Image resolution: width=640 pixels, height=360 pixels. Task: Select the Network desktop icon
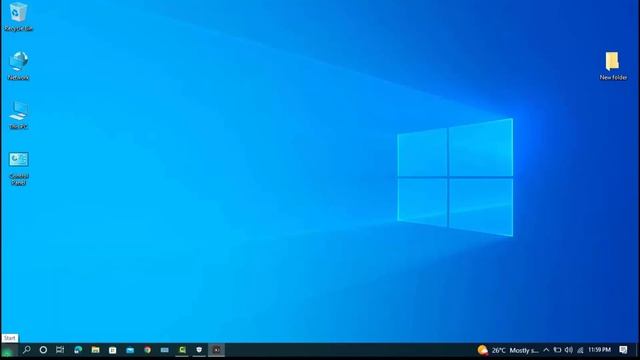pyautogui.click(x=18, y=65)
